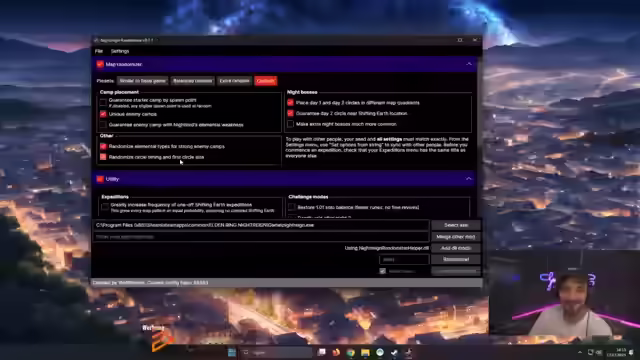640x360 pixels.
Task: Open the Settings menu
Action: 120,51
